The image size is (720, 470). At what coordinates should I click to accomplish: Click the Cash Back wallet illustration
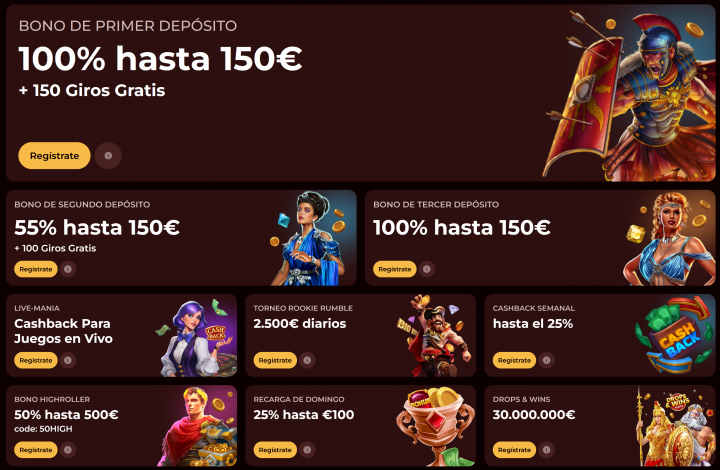674,336
